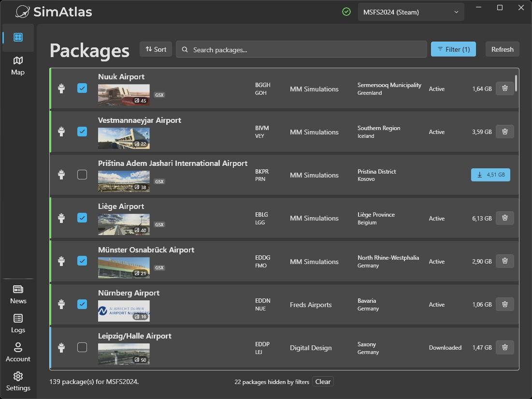Open the Map view
Viewport: 532px width, 399px height.
click(x=18, y=66)
